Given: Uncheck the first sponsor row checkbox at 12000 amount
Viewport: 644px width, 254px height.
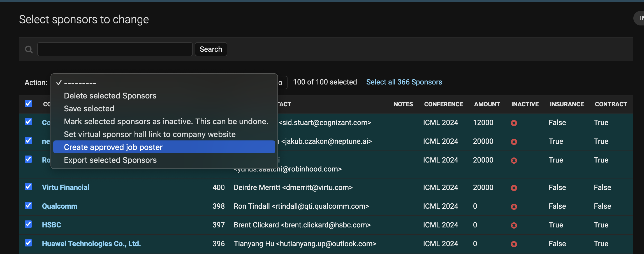Looking at the screenshot, I should (28, 122).
